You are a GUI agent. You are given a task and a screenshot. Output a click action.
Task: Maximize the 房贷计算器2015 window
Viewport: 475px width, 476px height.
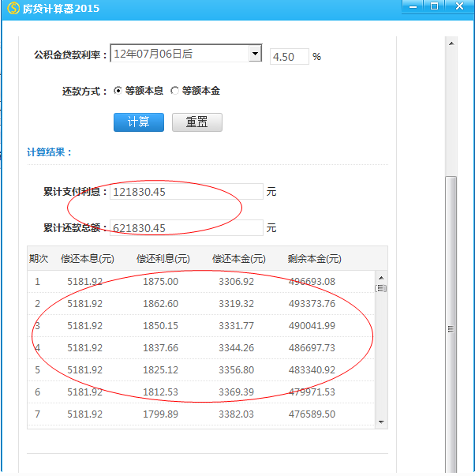(x=434, y=6)
